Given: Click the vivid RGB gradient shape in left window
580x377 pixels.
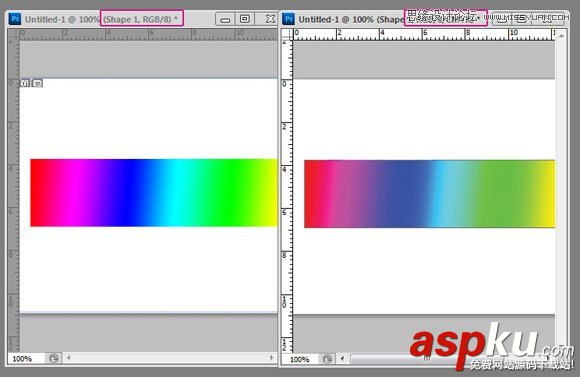Looking at the screenshot, I should pos(154,193).
